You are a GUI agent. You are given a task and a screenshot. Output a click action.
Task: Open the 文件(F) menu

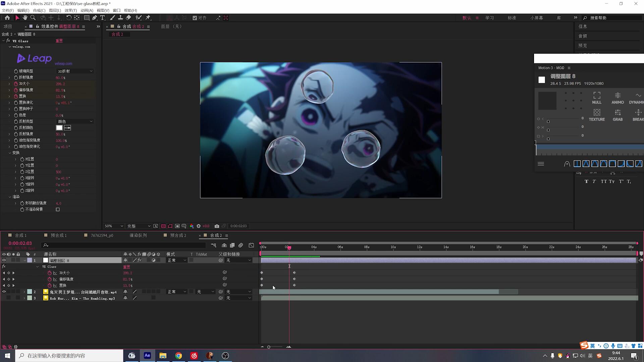coord(8,10)
